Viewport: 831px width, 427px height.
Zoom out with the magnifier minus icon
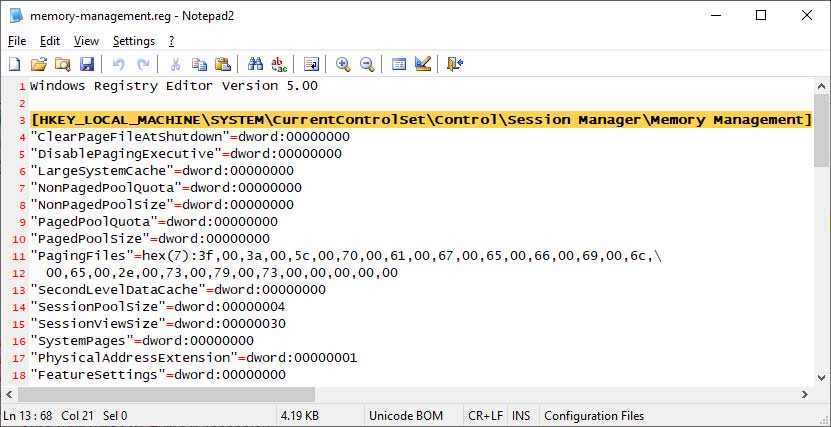(367, 64)
